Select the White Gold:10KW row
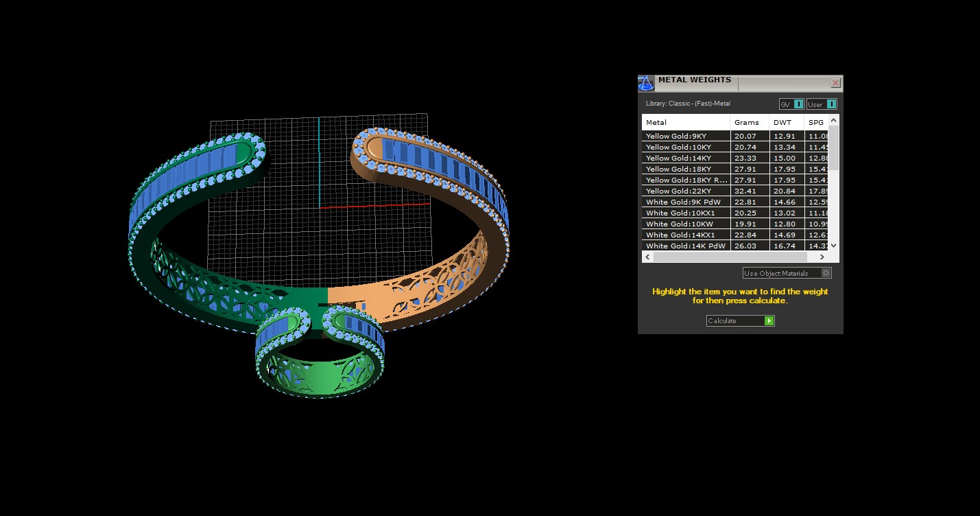 coord(735,224)
